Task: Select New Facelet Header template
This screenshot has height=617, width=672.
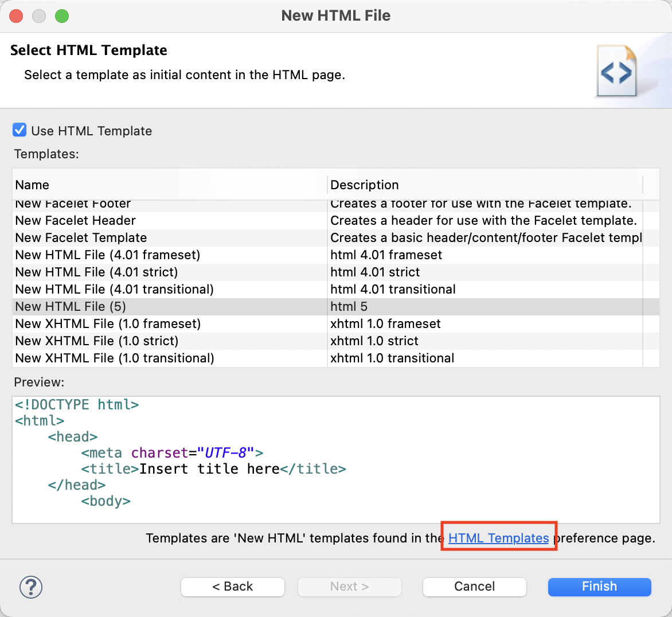Action: point(76,221)
